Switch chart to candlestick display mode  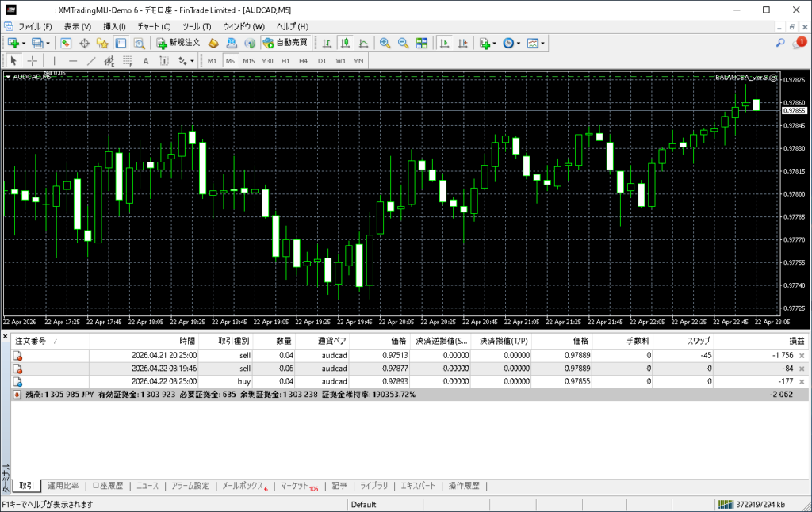coord(346,43)
